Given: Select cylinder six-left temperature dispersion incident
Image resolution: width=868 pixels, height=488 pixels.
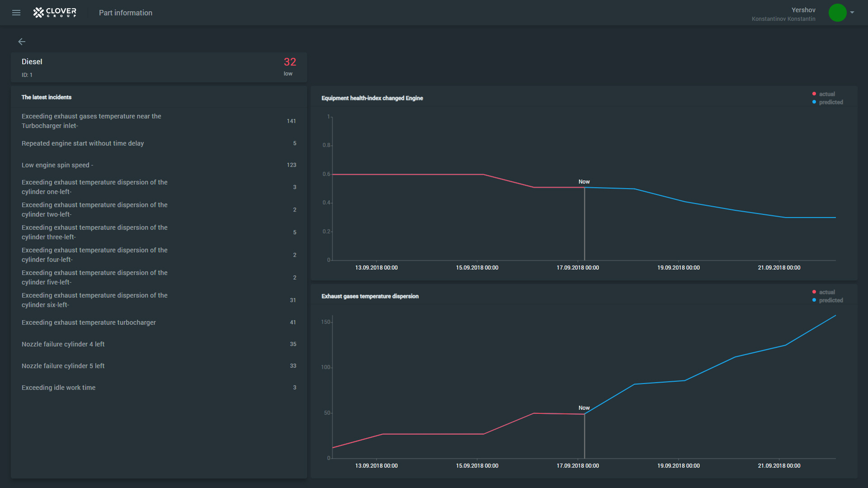Looking at the screenshot, I should [94, 300].
